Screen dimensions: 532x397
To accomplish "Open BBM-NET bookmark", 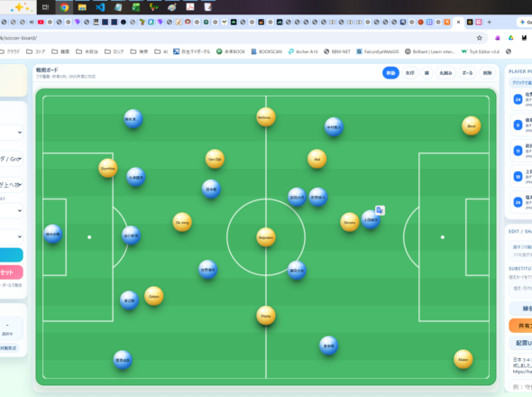I will [337, 51].
